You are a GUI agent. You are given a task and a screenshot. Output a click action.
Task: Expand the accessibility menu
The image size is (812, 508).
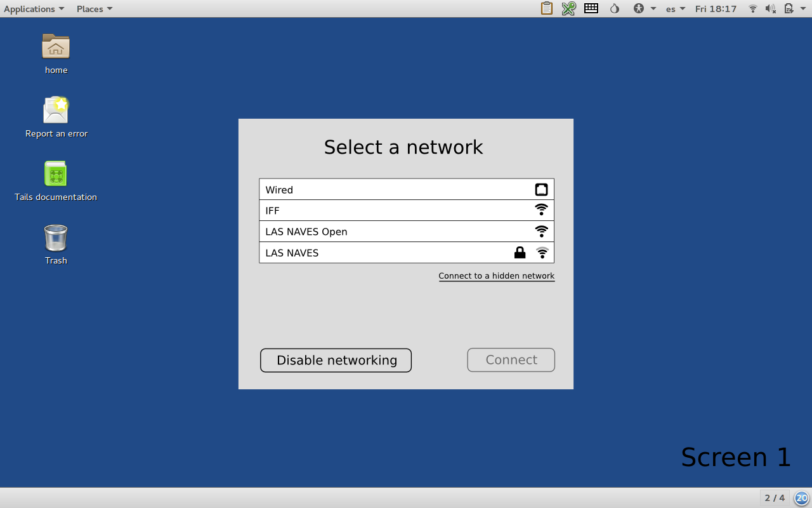point(644,8)
